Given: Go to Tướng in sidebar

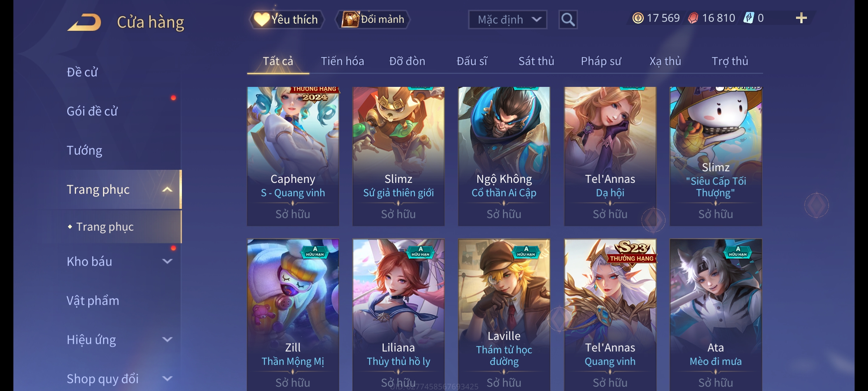Looking at the screenshot, I should point(84,150).
